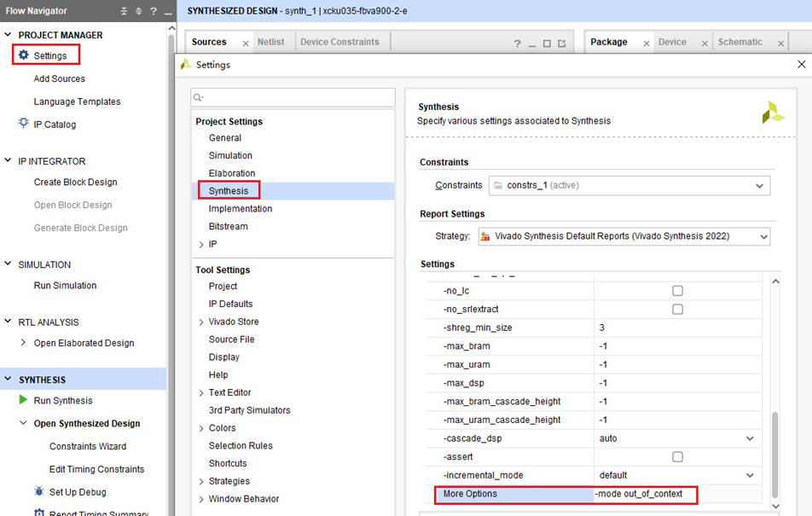Switch to the Schematic tab

[739, 42]
